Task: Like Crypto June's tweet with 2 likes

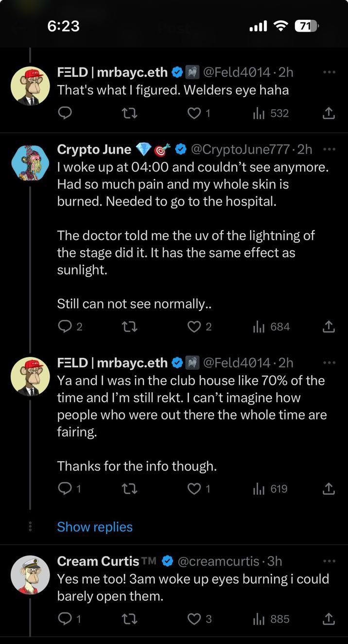Action: [194, 327]
